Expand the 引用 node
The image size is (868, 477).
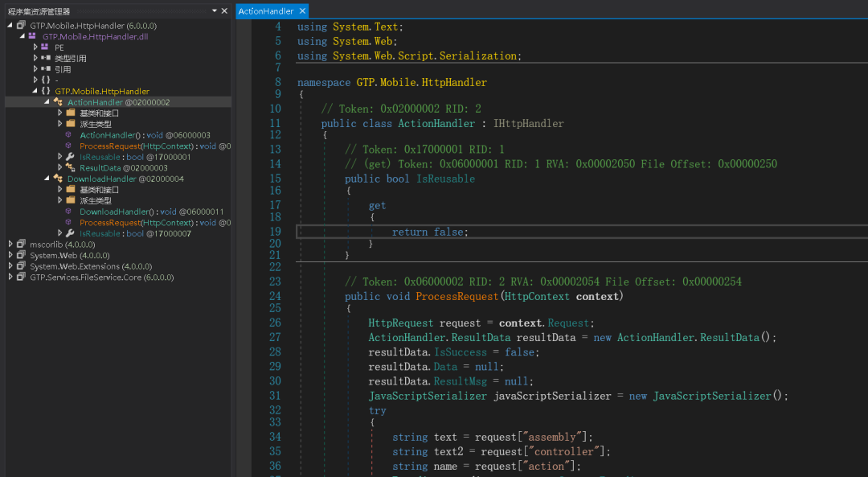(x=35, y=69)
